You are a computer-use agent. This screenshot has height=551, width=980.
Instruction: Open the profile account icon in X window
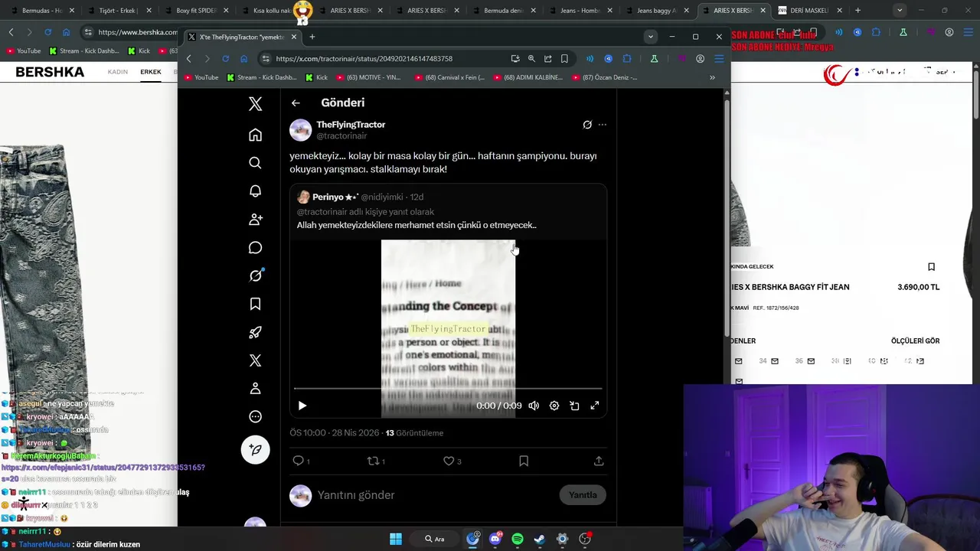pos(700,59)
